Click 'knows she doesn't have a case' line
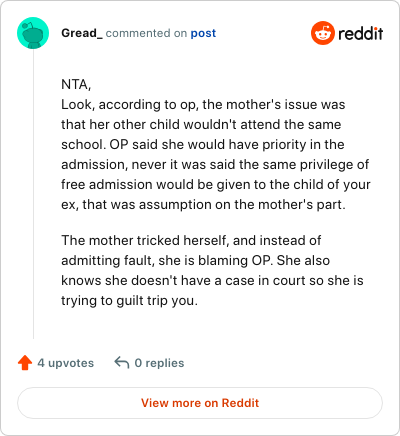This screenshot has width=400, height=436. coord(212,280)
